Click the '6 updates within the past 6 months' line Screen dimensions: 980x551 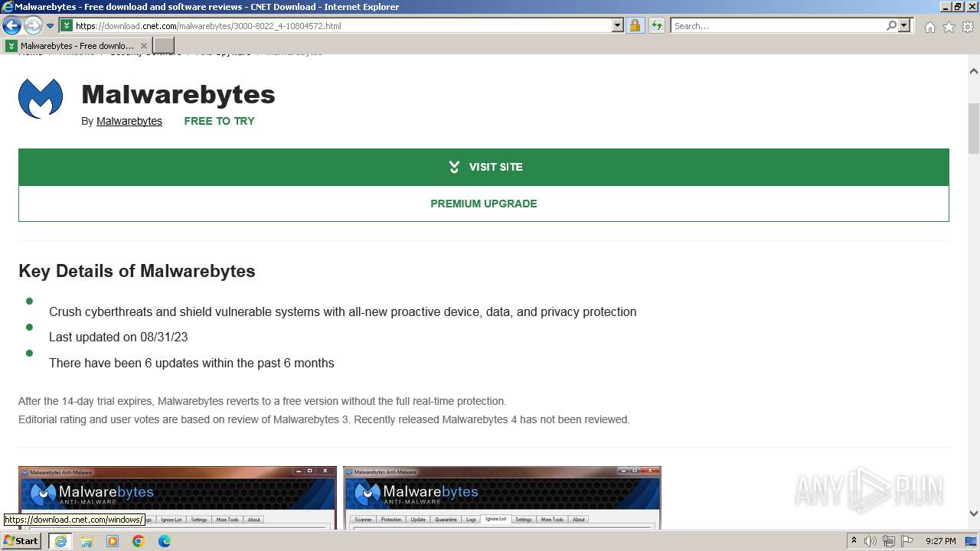191,363
